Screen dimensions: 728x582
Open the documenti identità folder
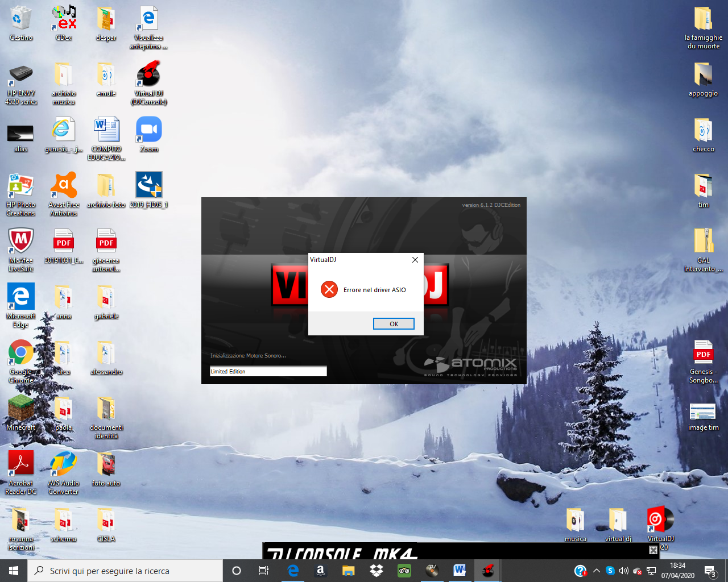(106, 418)
